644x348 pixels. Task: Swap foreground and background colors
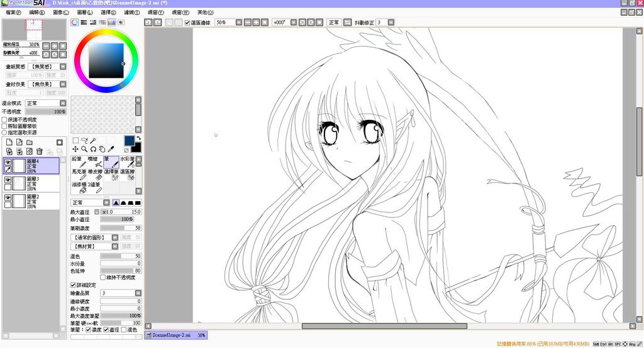139,138
